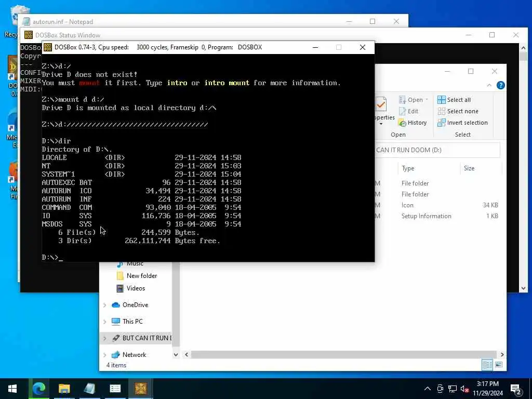Click autorun.inf Notepad title icon
Image resolution: width=532 pixels, height=399 pixels.
tap(26, 21)
